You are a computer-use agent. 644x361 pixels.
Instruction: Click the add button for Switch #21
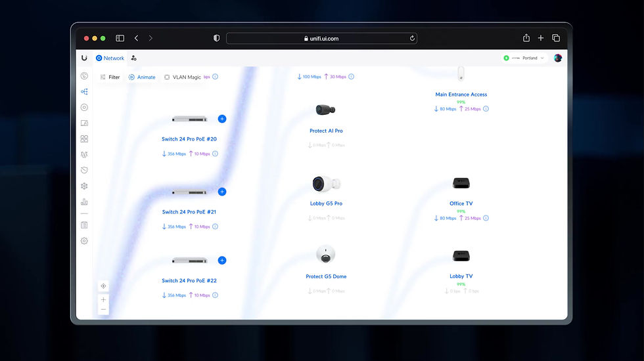pos(222,192)
